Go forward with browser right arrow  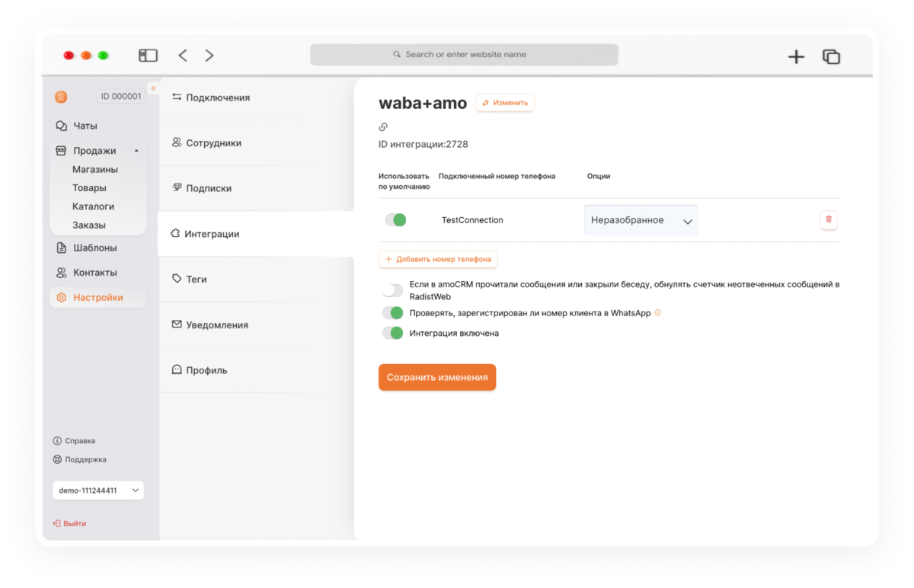[209, 56]
